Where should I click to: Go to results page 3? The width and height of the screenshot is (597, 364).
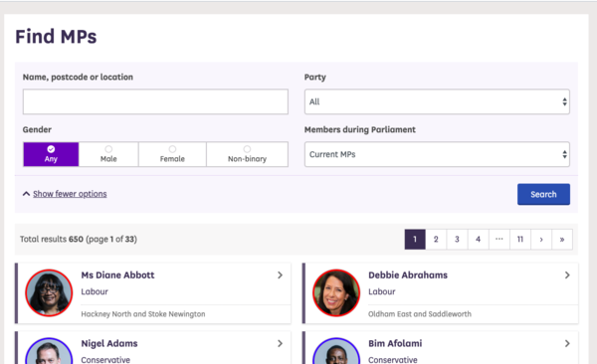[457, 239]
